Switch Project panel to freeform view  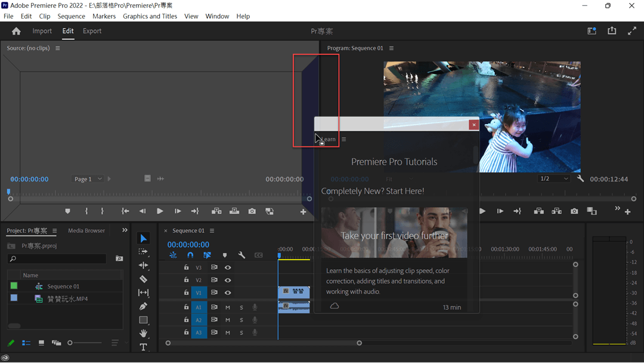click(x=56, y=343)
